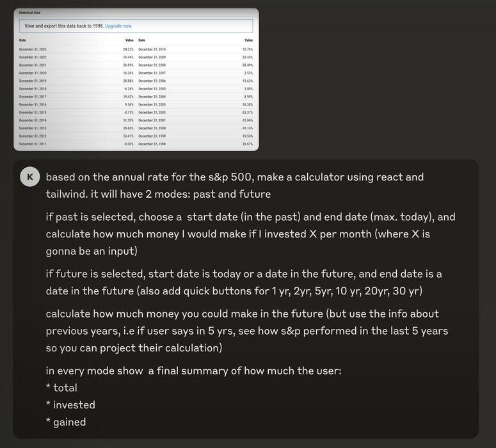Select the December 31, 2023 row date

coord(33,49)
